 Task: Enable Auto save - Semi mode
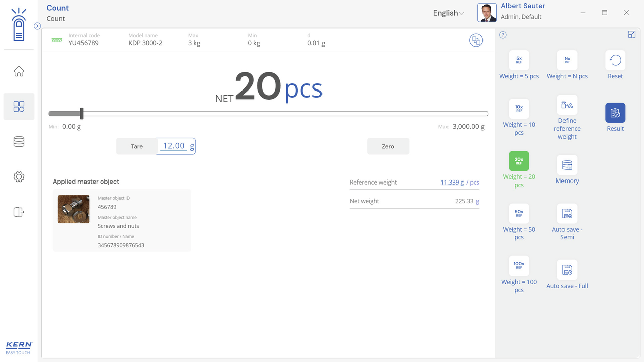[567, 214]
